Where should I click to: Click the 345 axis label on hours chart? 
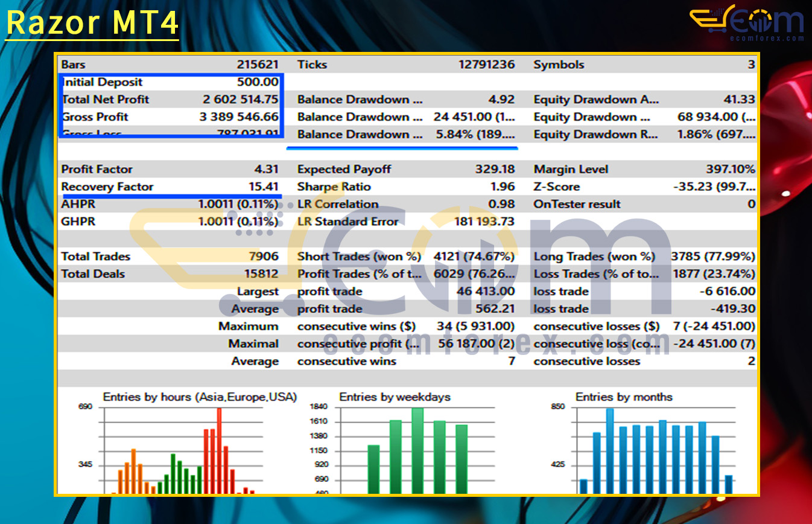pyautogui.click(x=85, y=465)
